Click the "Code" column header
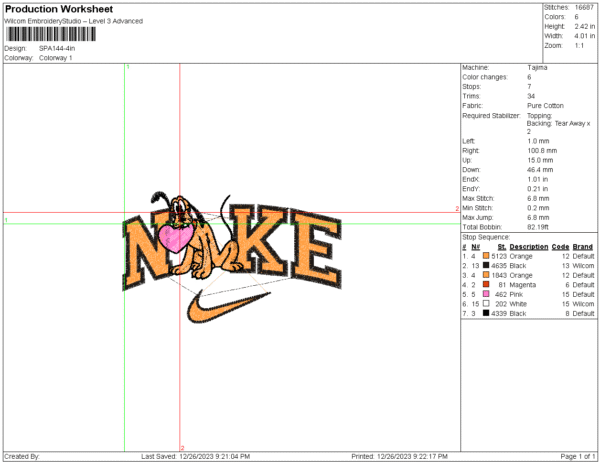Viewport: 600px width, 464px height. [x=561, y=247]
